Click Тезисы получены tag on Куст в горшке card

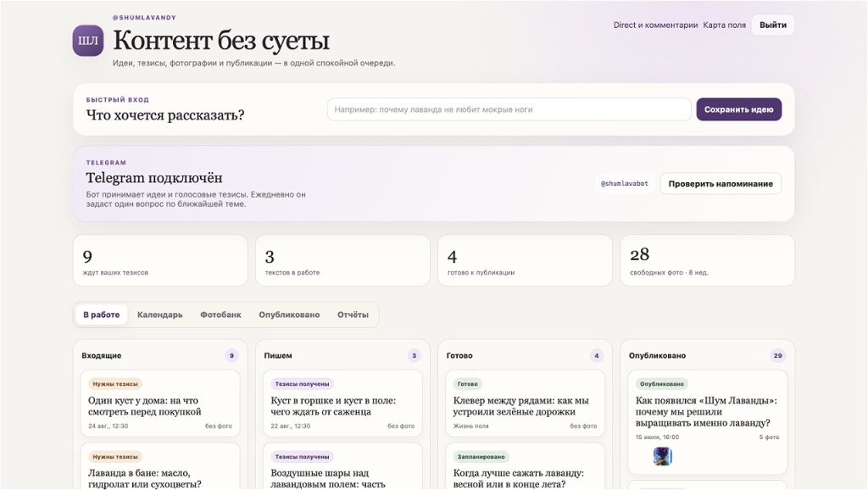(x=303, y=384)
